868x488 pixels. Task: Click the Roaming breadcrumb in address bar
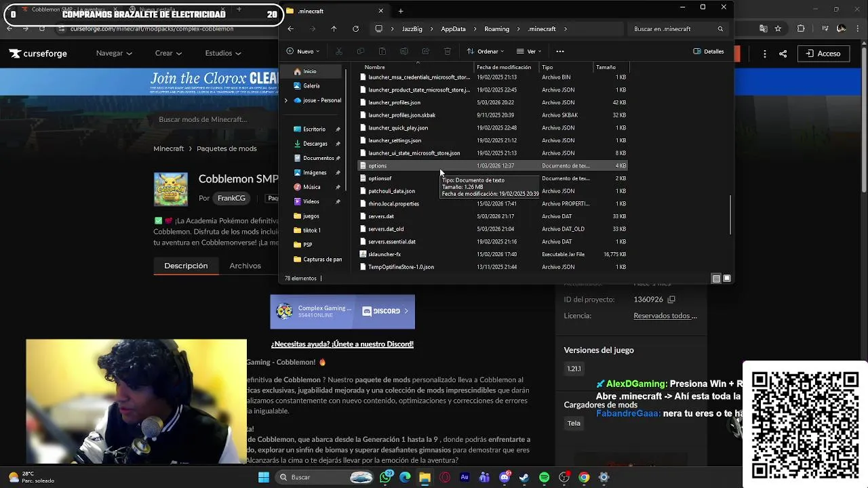click(496, 29)
